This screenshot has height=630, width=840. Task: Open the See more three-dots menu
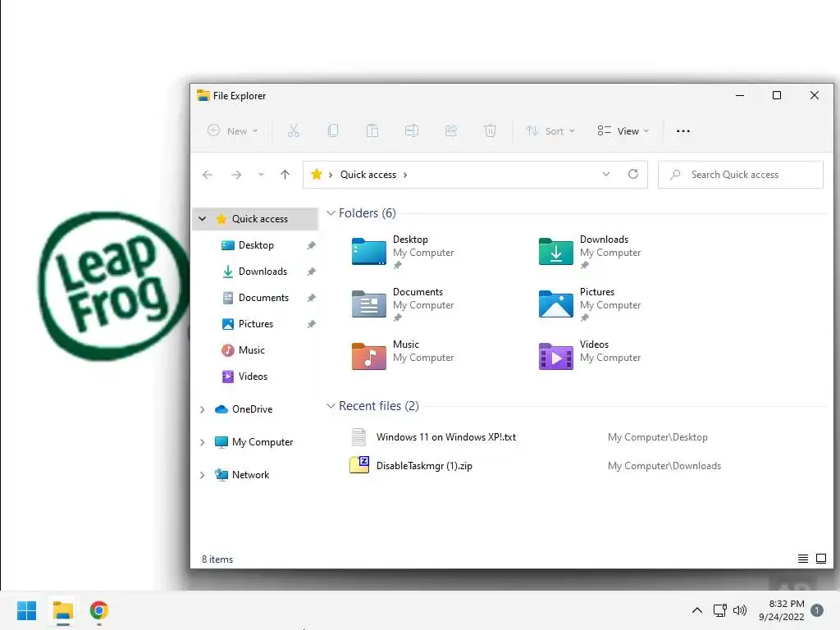pyautogui.click(x=683, y=130)
